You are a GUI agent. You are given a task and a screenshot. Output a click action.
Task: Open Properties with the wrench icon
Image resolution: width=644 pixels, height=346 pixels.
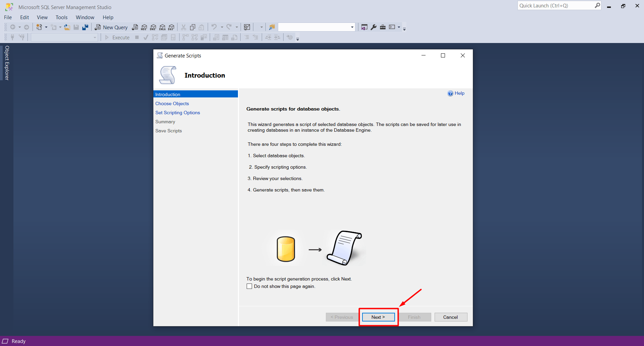374,27
